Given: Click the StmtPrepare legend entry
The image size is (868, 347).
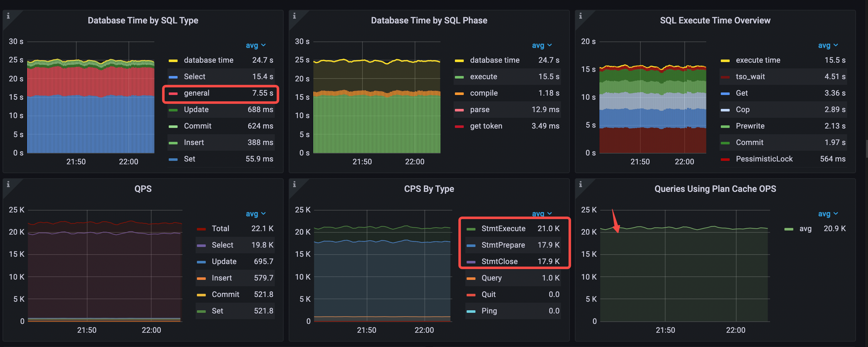Looking at the screenshot, I should pyautogui.click(x=503, y=245).
